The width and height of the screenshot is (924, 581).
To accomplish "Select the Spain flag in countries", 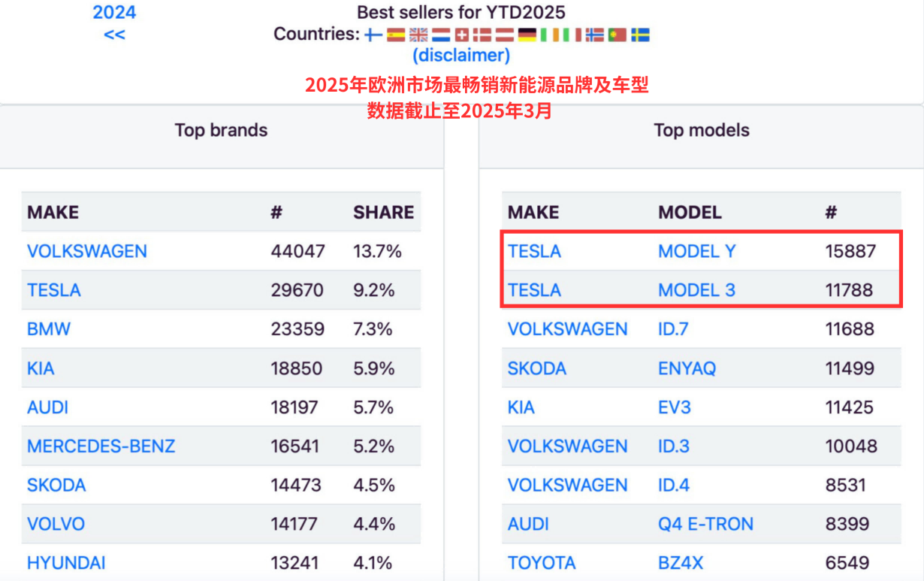I will [396, 35].
